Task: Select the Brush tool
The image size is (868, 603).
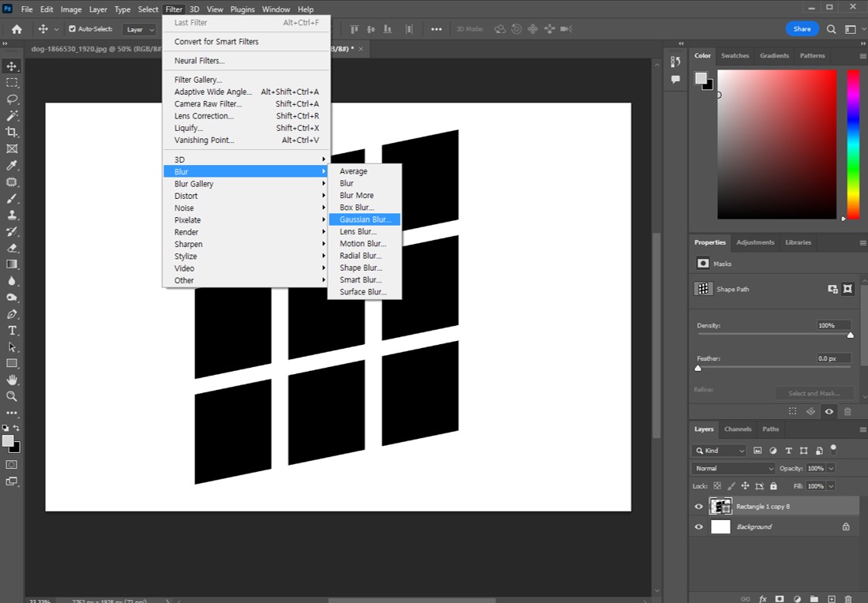Action: coord(12,199)
